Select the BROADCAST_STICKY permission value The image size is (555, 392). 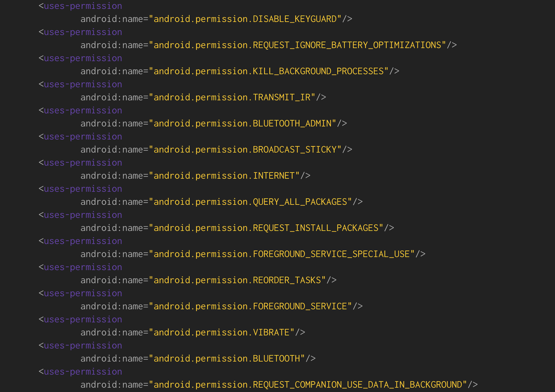(245, 149)
